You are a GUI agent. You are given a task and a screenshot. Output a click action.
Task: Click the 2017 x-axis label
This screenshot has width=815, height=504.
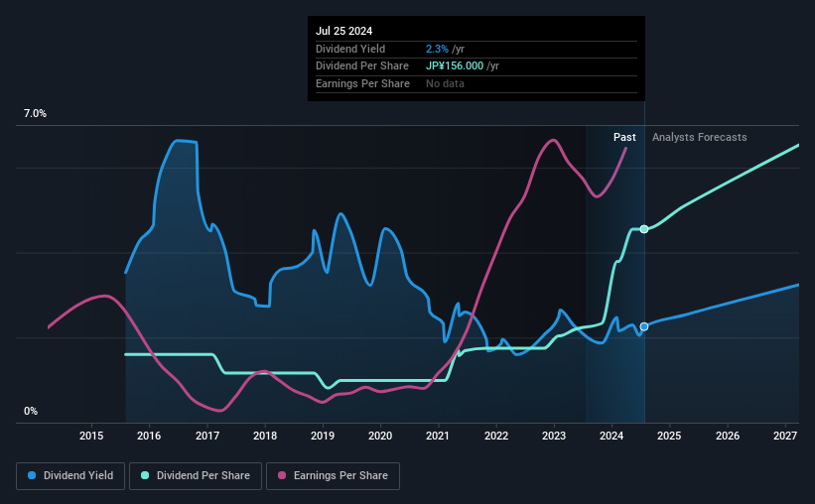[x=206, y=436]
